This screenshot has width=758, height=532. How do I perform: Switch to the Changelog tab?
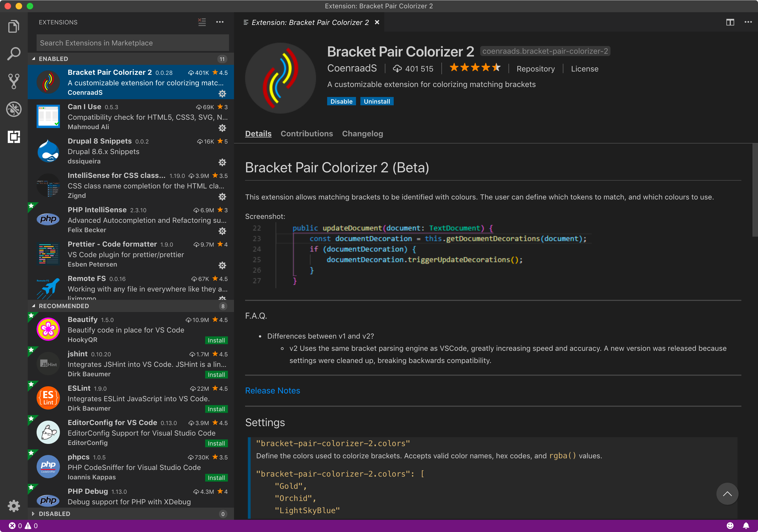(362, 134)
